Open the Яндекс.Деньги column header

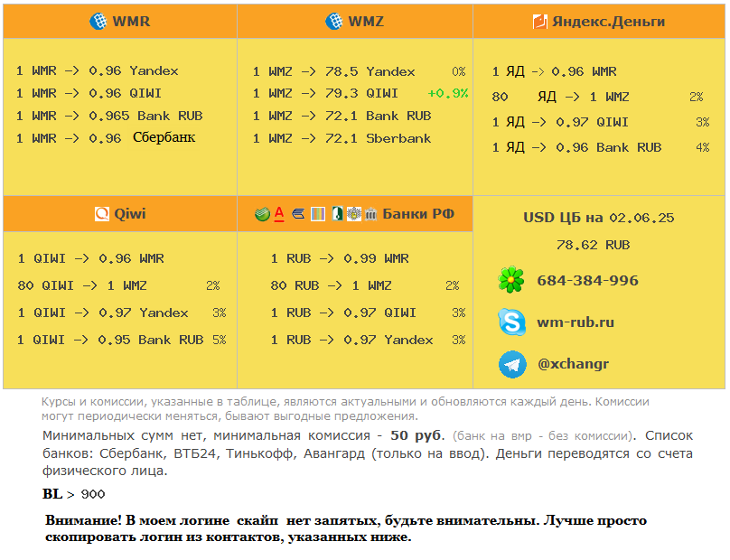599,22
